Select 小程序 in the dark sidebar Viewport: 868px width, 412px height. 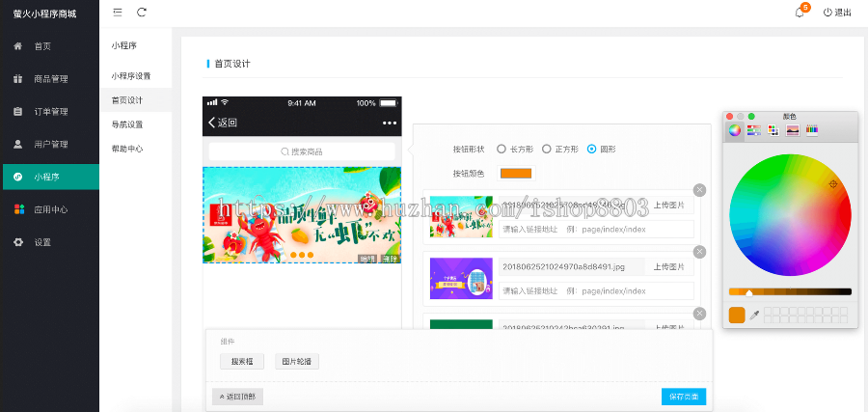(51, 178)
